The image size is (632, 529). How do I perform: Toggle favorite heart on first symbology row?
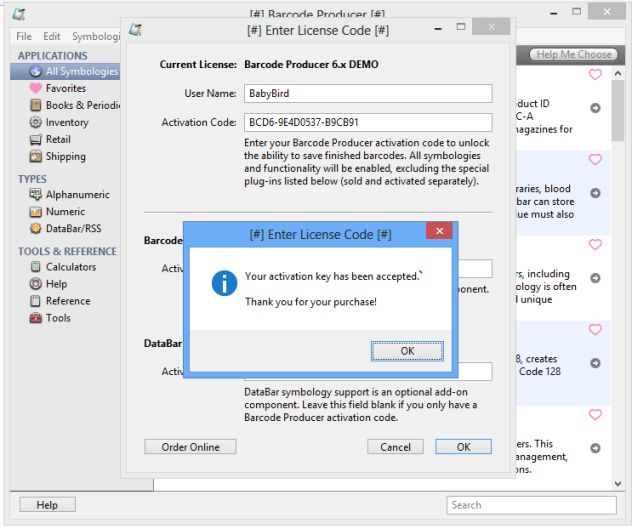[595, 74]
